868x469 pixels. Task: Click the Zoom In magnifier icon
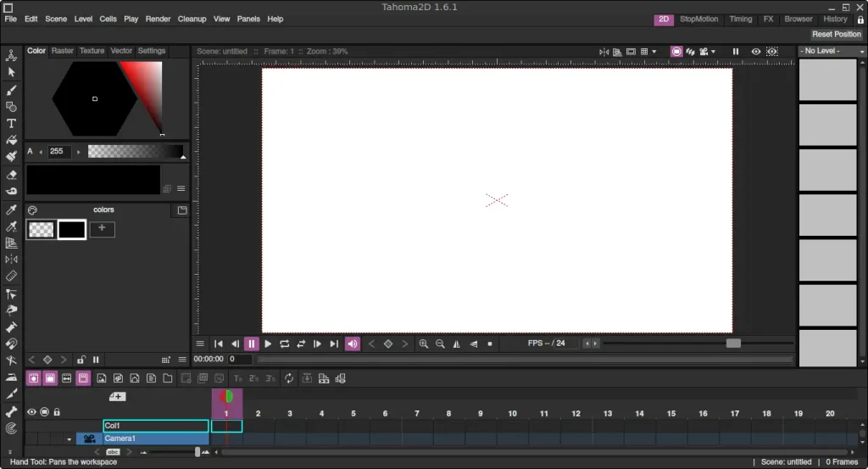click(x=424, y=343)
